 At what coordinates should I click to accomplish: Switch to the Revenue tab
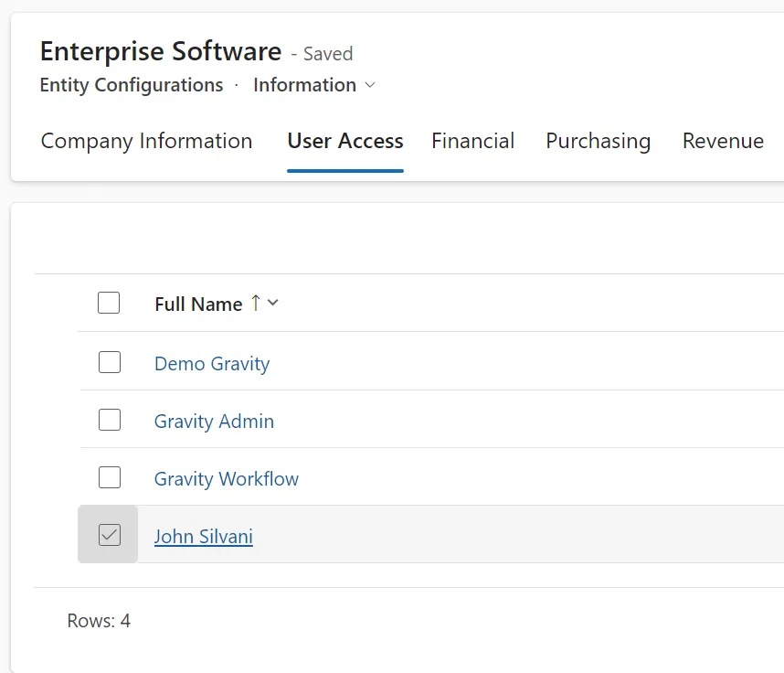pos(723,141)
